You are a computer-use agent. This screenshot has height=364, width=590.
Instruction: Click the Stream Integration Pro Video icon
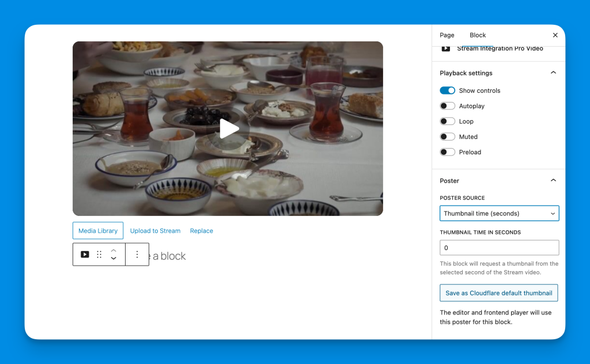pyautogui.click(x=445, y=48)
